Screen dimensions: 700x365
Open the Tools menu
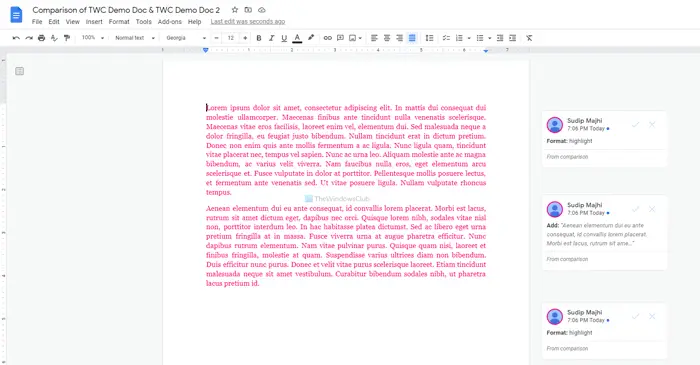(x=144, y=21)
